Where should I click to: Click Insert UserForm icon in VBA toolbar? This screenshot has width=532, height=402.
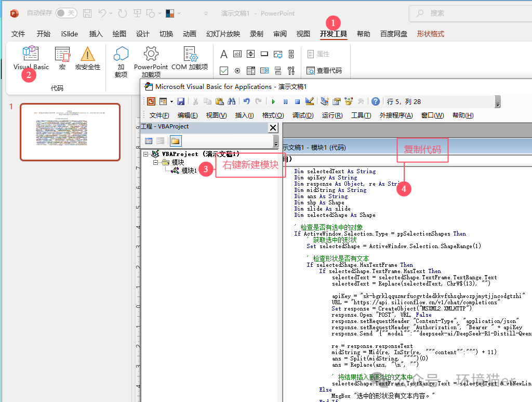[163, 101]
